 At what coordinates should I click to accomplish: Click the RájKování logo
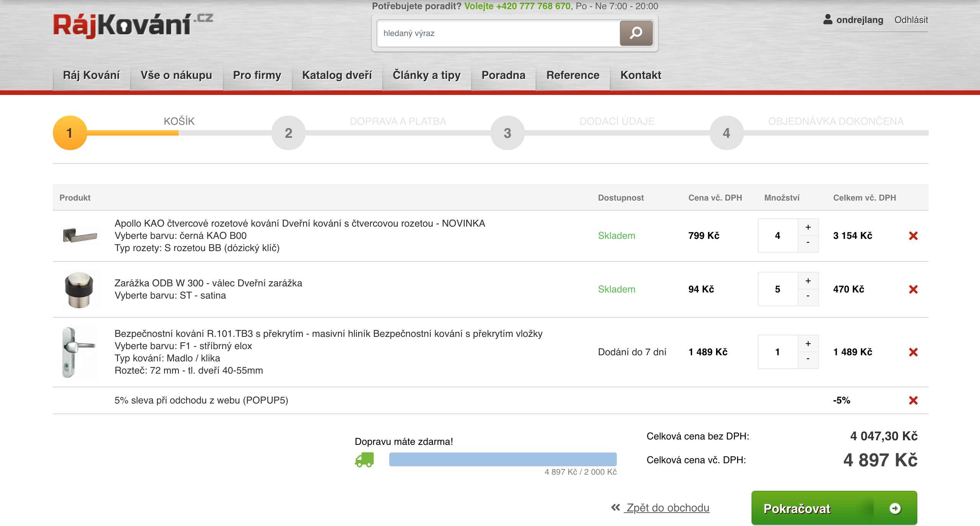click(133, 25)
